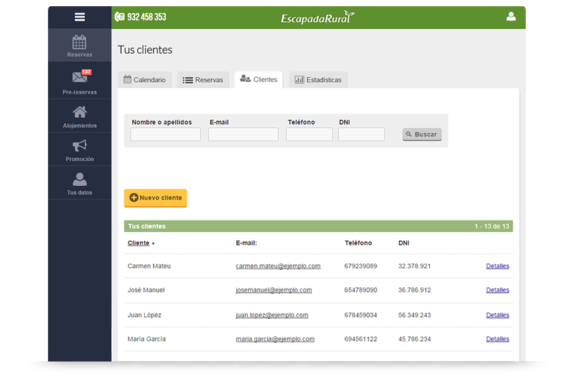Click juan.lopez@ejemplo.com email link

coord(272,315)
